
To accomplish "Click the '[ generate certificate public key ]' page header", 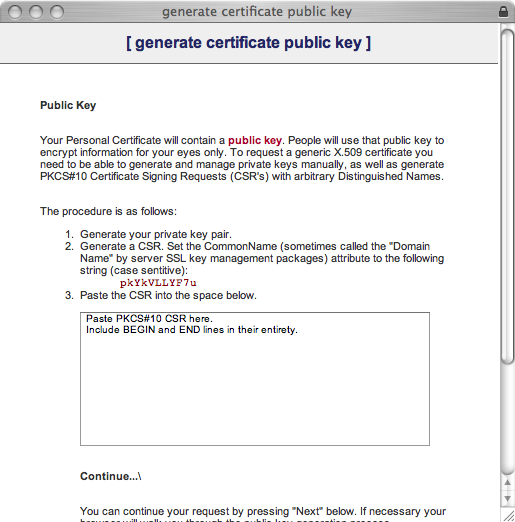I will pos(248,43).
